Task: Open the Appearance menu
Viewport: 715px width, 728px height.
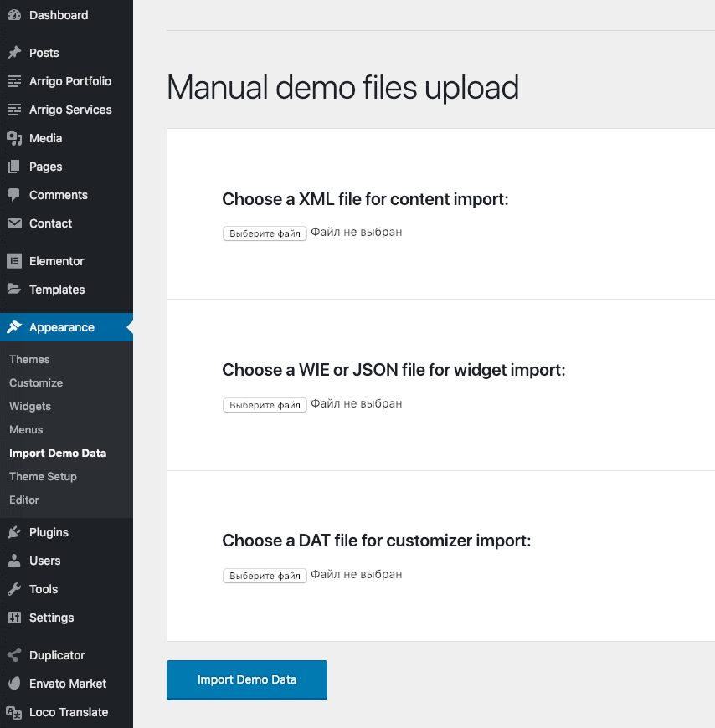Action: (x=61, y=327)
